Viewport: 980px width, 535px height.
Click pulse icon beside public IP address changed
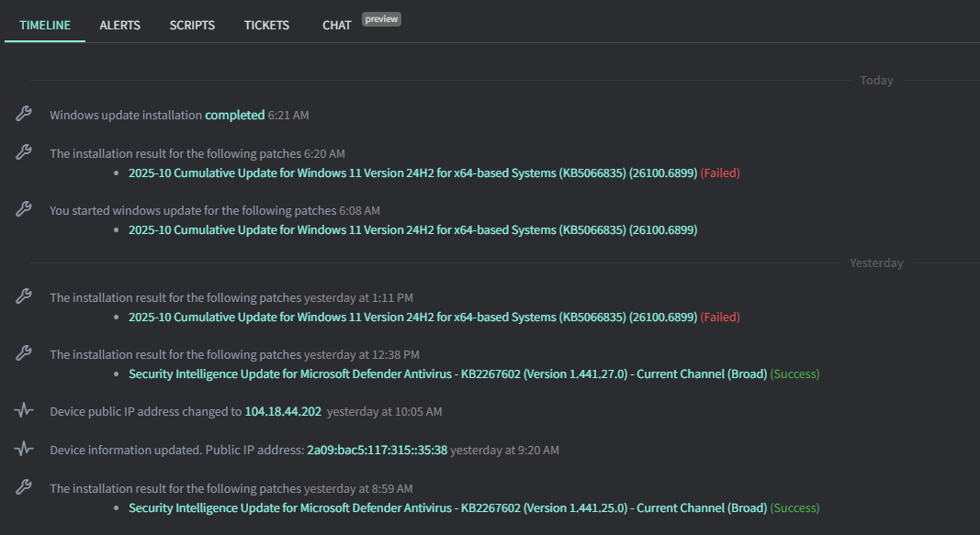[24, 411]
